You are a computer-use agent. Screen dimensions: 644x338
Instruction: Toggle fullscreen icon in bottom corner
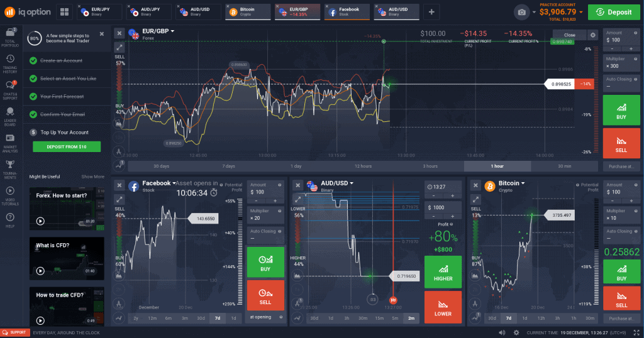tap(636, 333)
